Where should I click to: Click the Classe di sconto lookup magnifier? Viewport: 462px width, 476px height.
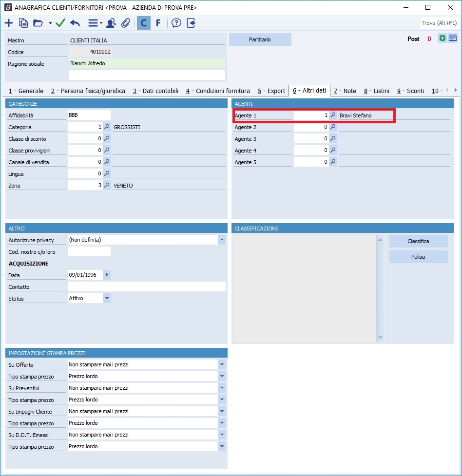107,138
